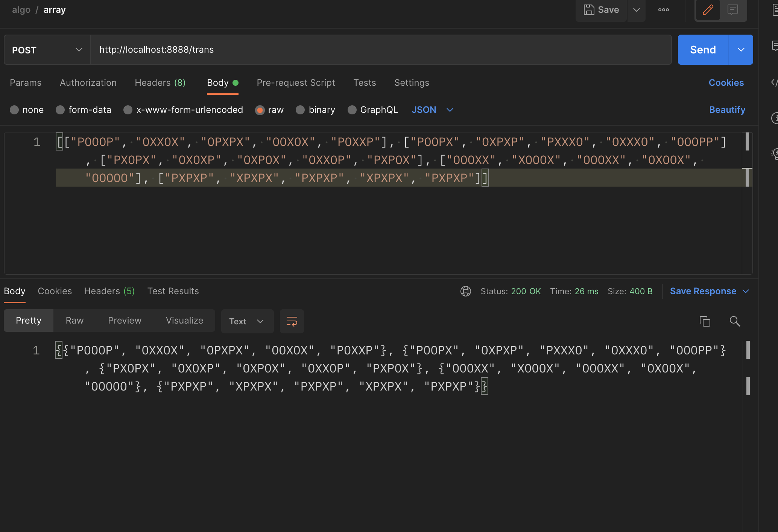This screenshot has height=532, width=778.
Task: Click the globe network icon near Status
Action: 466,291
